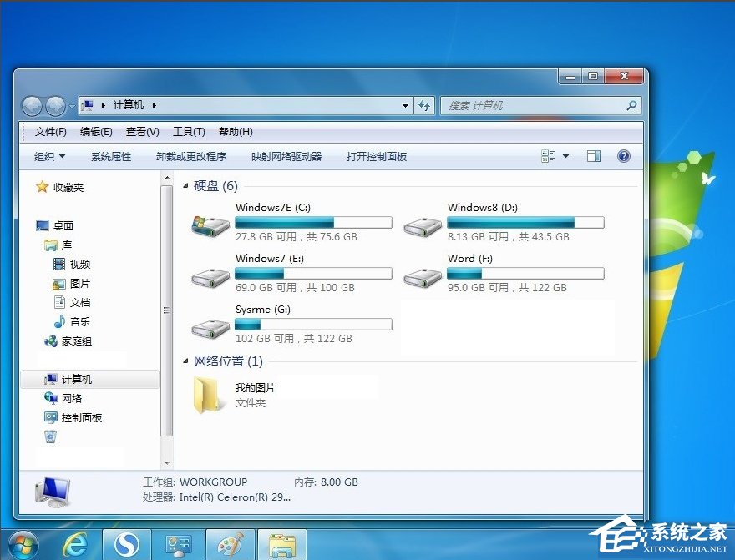
Task: Click the refresh icon beside the address bar
Action: point(425,105)
